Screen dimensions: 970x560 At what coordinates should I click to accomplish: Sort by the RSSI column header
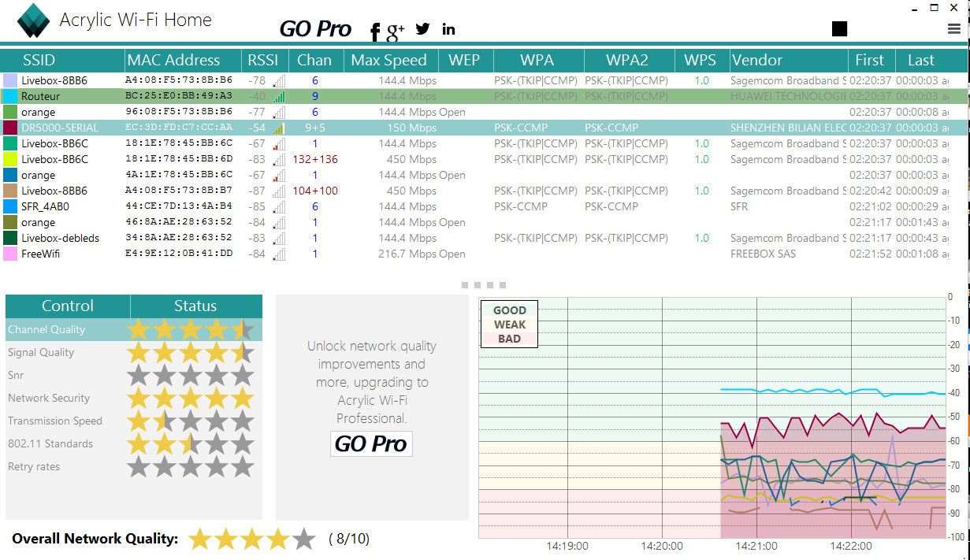click(263, 61)
